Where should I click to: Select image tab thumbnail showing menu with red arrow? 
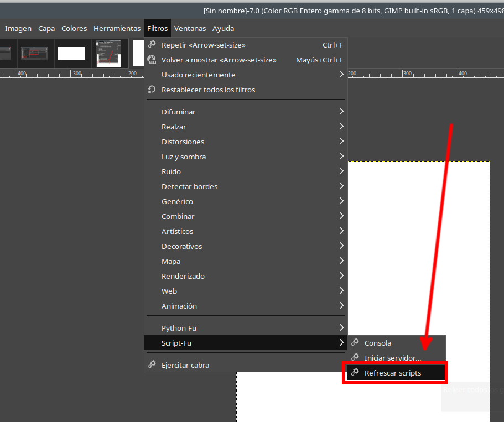[x=108, y=53]
